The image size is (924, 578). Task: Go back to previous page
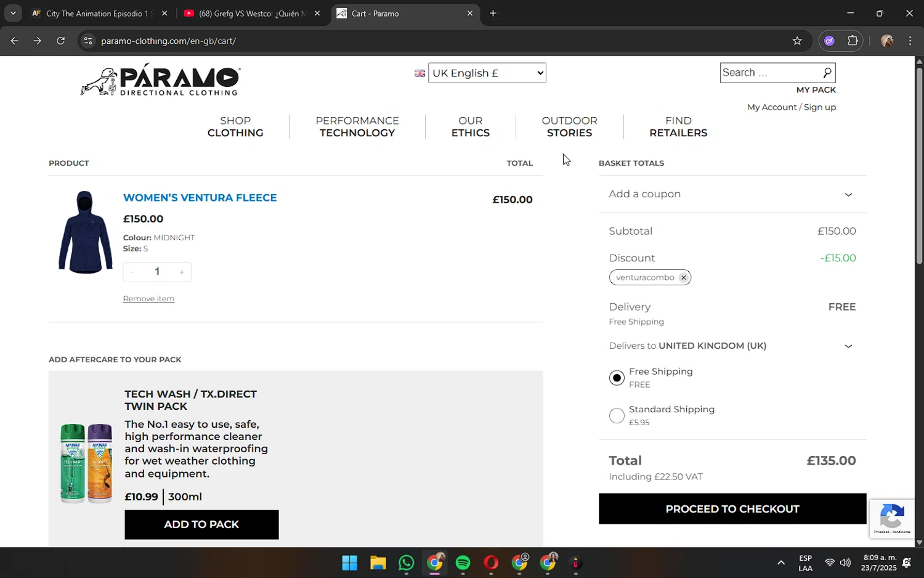click(14, 41)
